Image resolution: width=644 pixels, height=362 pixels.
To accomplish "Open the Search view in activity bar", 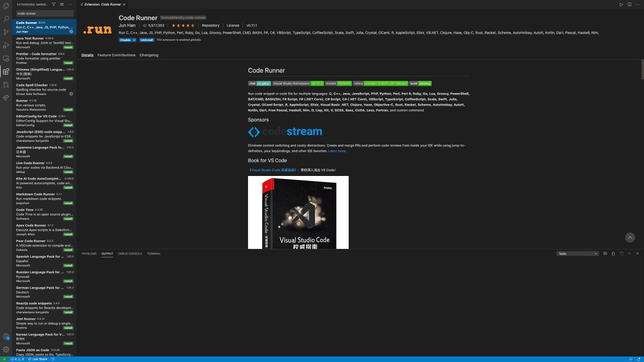I will (6, 19).
